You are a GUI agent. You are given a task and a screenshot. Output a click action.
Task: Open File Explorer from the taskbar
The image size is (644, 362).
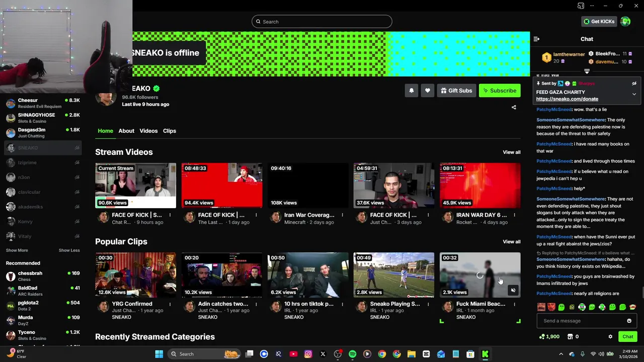point(411,354)
